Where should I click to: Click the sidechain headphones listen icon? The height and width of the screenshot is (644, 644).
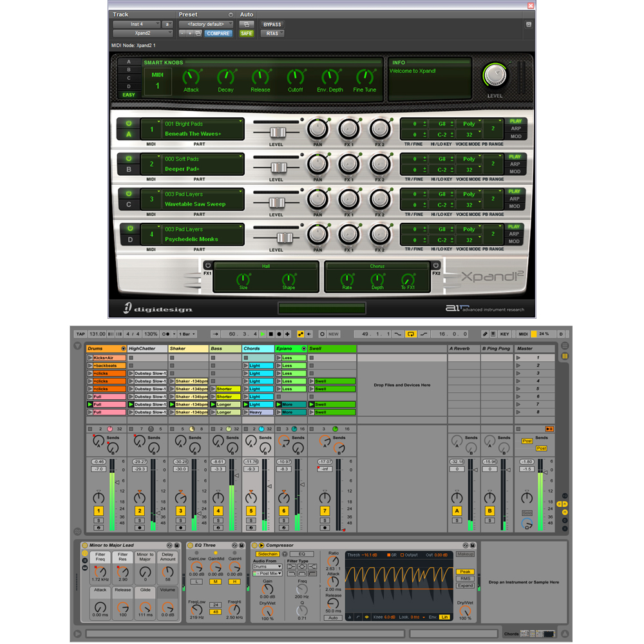(x=285, y=554)
